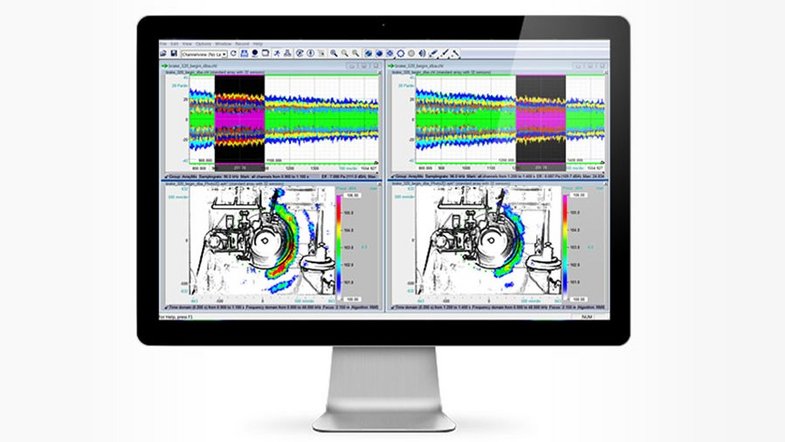Image resolution: width=785 pixels, height=442 pixels.
Task: Open the Edit menu
Action: pos(174,44)
